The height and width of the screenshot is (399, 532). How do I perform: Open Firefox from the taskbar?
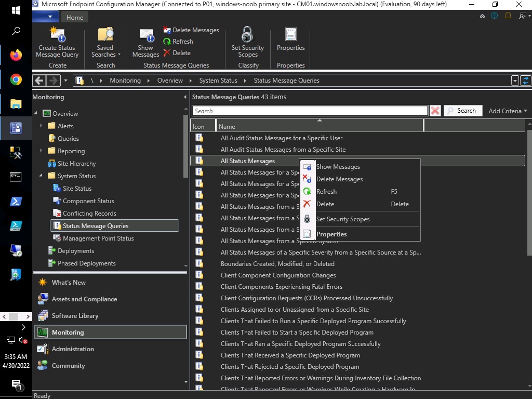pos(16,55)
